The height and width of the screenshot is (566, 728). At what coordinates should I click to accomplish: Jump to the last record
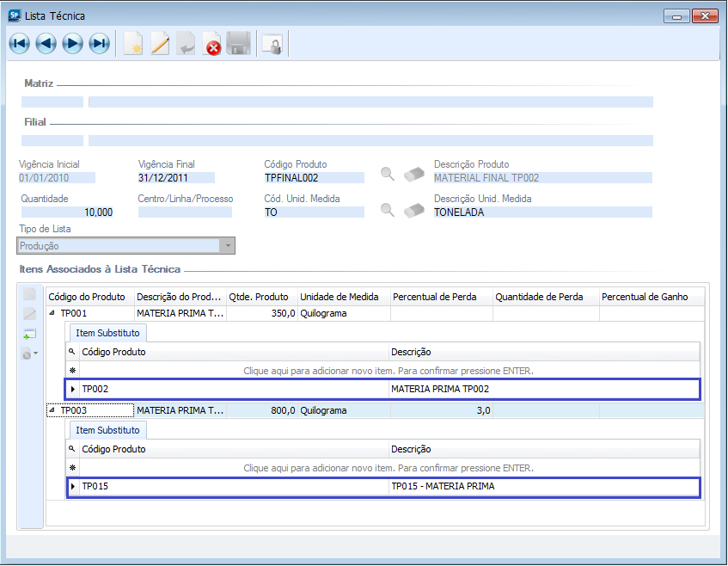pyautogui.click(x=100, y=44)
